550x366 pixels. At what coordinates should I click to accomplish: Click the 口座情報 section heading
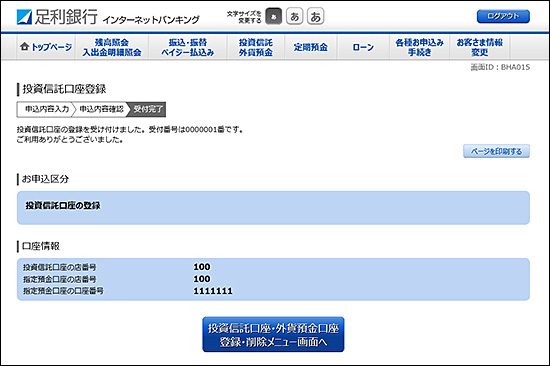41,246
